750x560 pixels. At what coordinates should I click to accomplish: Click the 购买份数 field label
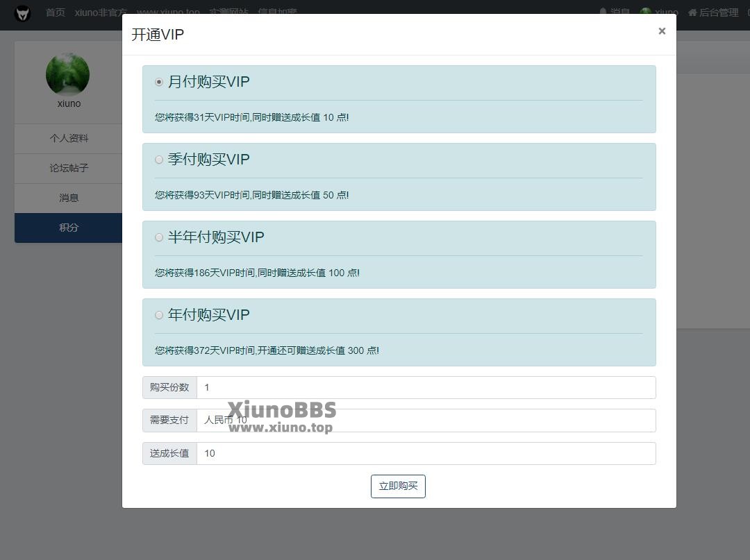tap(170, 387)
